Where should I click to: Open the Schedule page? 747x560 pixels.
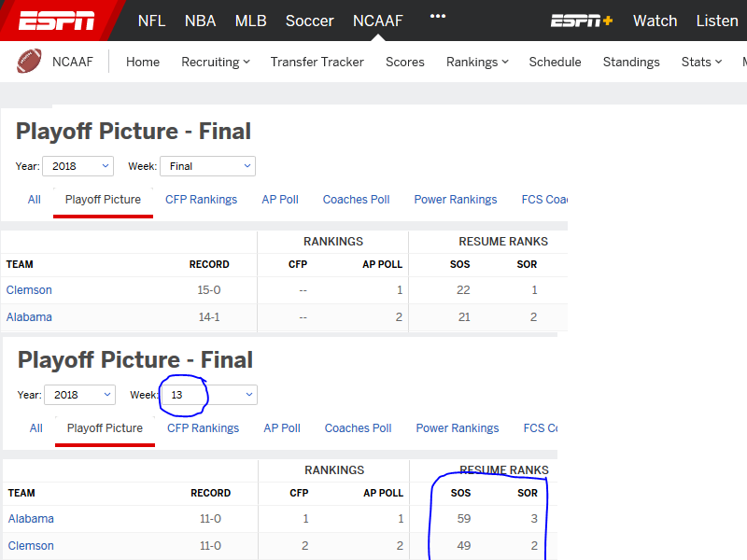[x=555, y=62]
